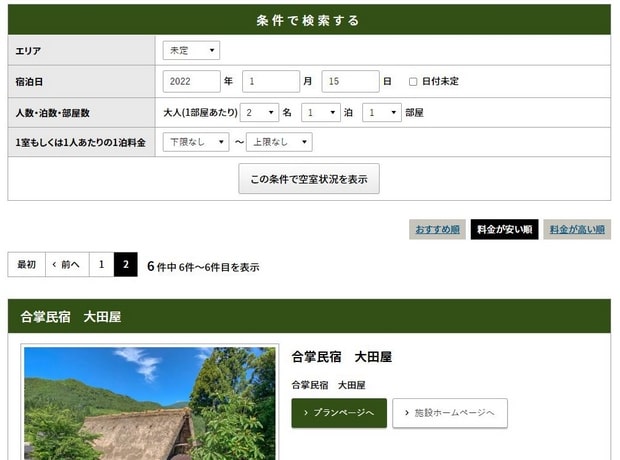Sort by 料金が高い順 highest price
Viewport: 620px width, 460px height.
click(577, 229)
